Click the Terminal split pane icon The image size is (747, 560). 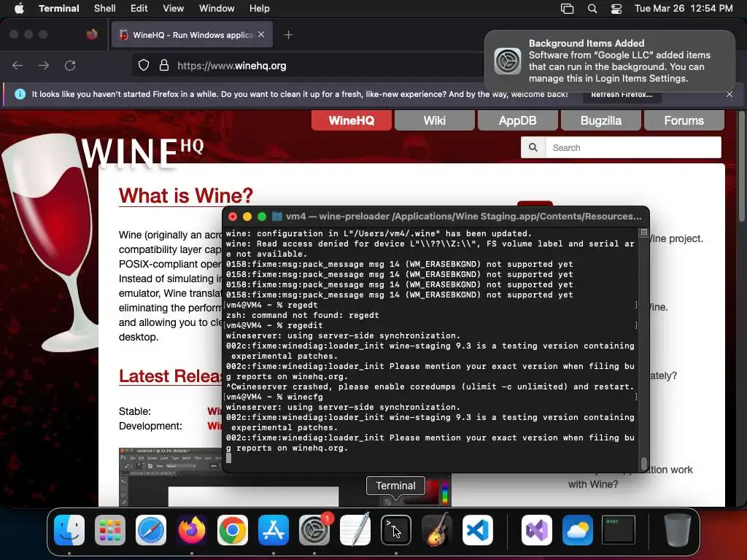coord(643,233)
